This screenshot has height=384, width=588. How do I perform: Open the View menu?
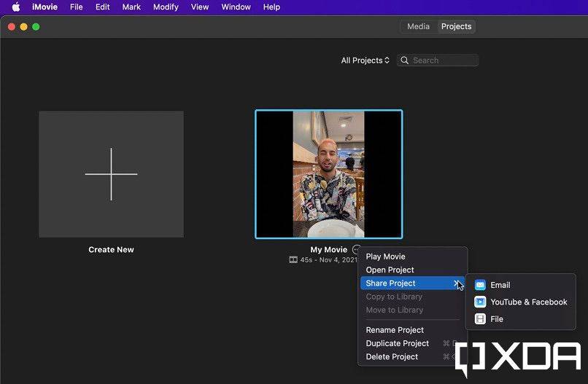coord(199,7)
